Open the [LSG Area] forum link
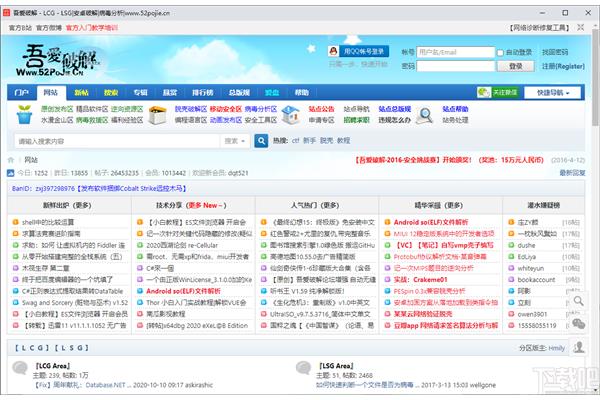Image resolution: width=600 pixels, height=400 pixels. click(x=336, y=366)
